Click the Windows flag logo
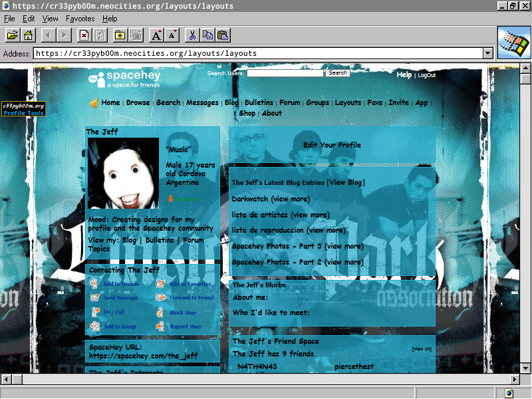 (x=514, y=43)
